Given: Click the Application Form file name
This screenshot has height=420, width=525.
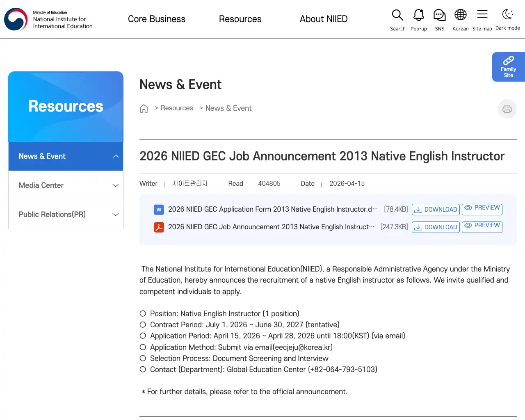Looking at the screenshot, I should pyautogui.click(x=273, y=209).
